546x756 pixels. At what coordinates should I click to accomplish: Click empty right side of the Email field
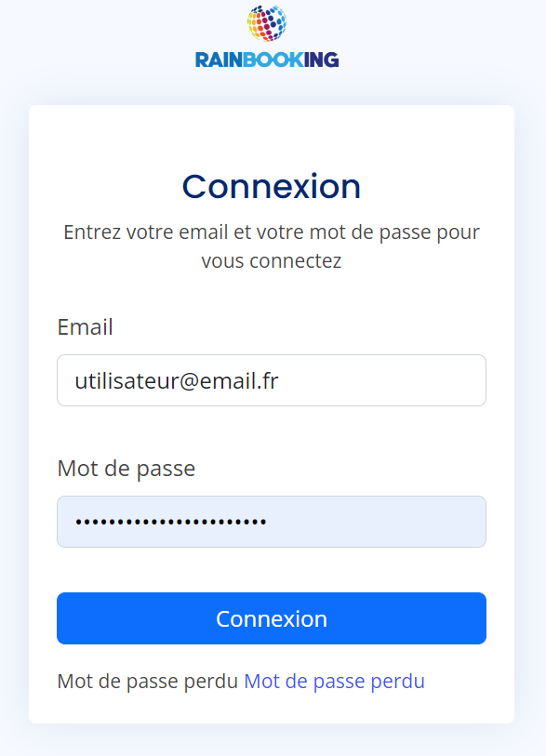(x=386, y=380)
